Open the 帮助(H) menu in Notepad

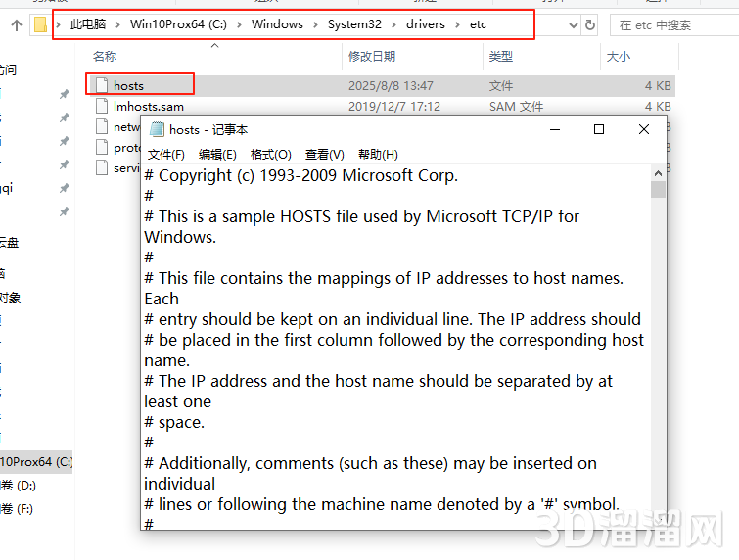pyautogui.click(x=378, y=155)
